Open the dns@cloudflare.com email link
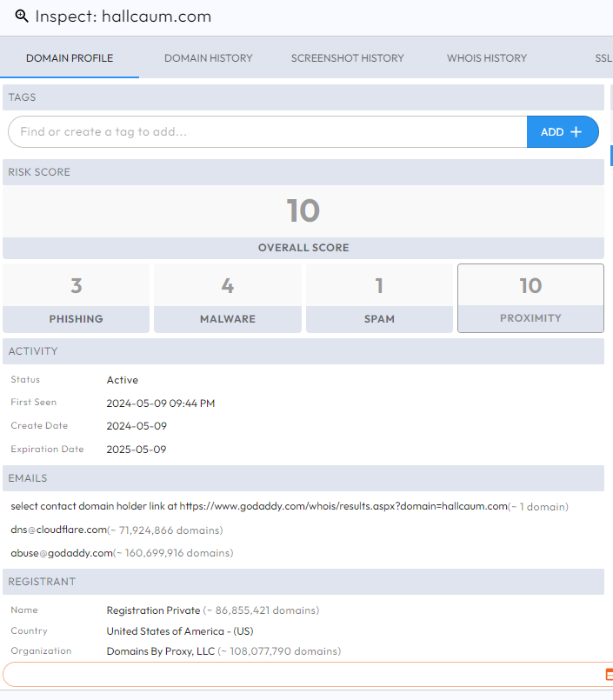The height and width of the screenshot is (700, 613). tap(58, 530)
